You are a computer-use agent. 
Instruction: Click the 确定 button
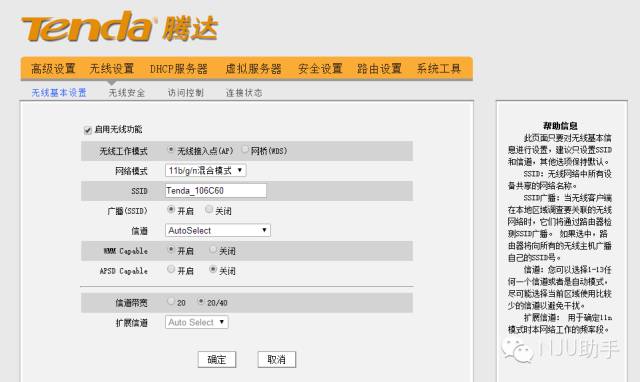coord(217,360)
